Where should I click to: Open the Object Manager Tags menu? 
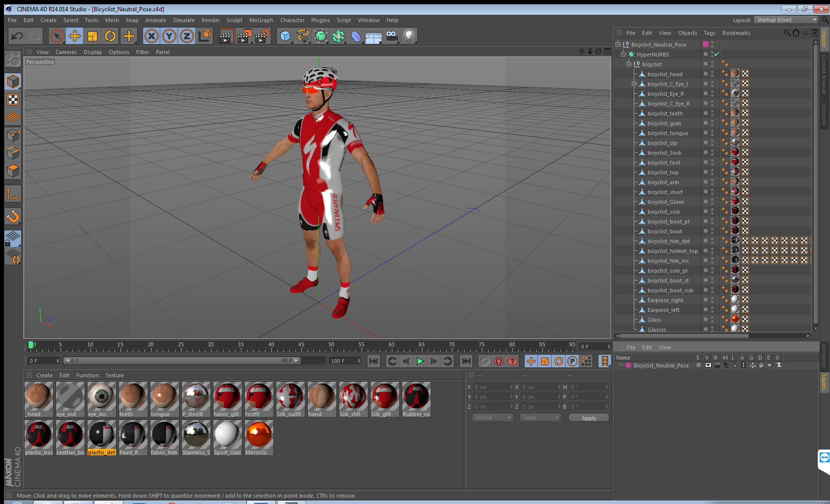[x=709, y=33]
